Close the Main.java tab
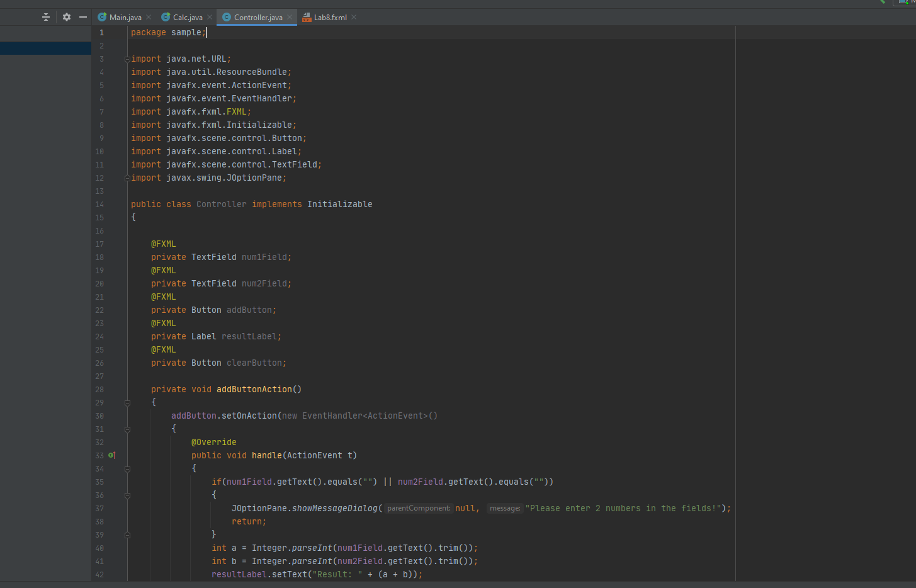The image size is (916, 588). (x=149, y=17)
